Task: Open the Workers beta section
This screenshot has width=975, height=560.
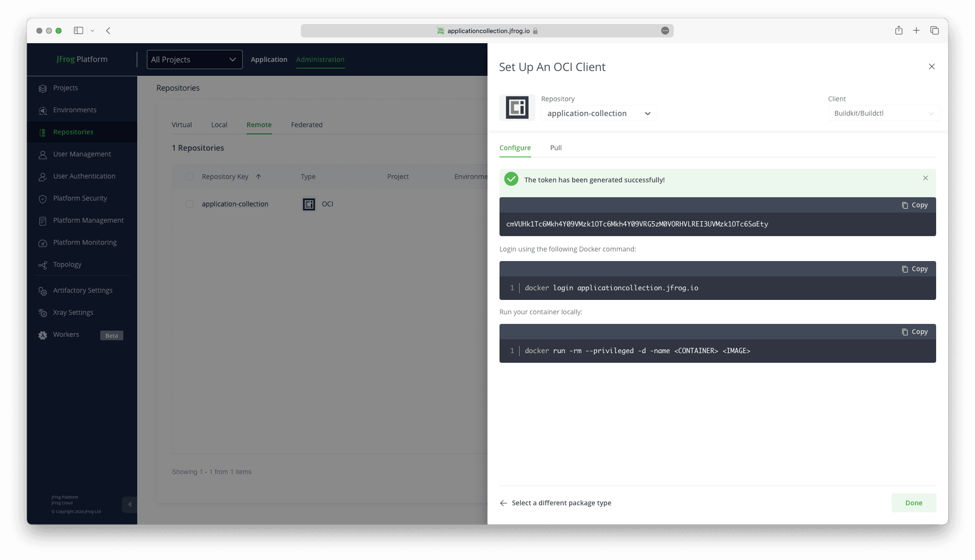Action: 66,334
